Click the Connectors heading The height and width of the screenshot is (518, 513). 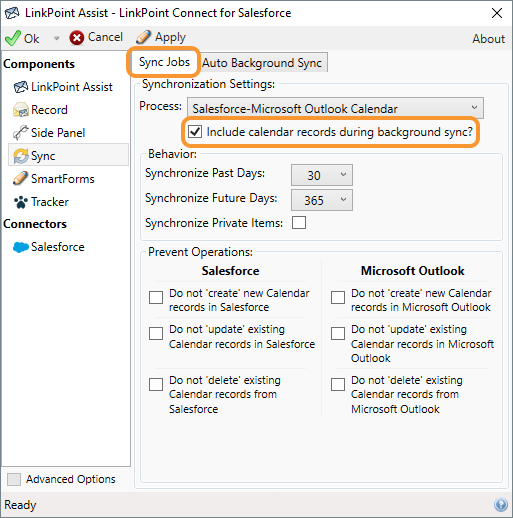(35, 224)
